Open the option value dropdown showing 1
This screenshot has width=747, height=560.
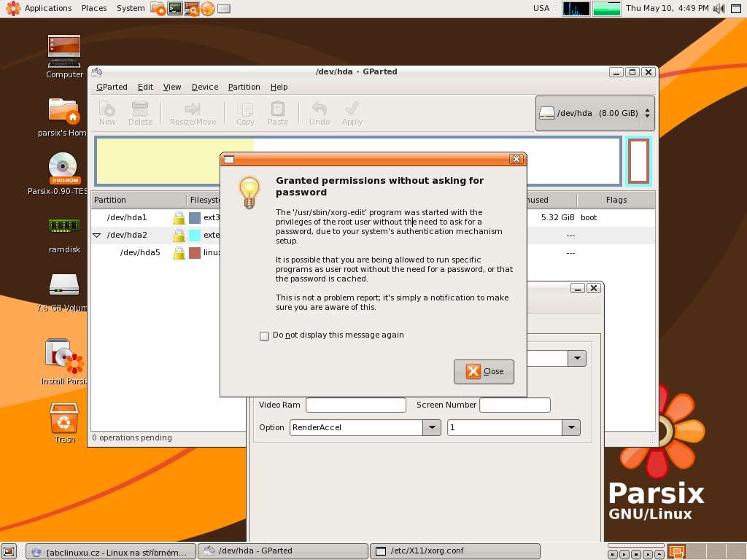570,427
